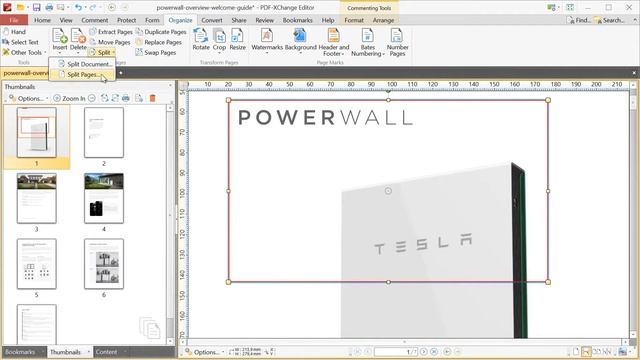640x360 pixels.
Task: Switch to the Home ribbon tab
Action: tap(42, 20)
